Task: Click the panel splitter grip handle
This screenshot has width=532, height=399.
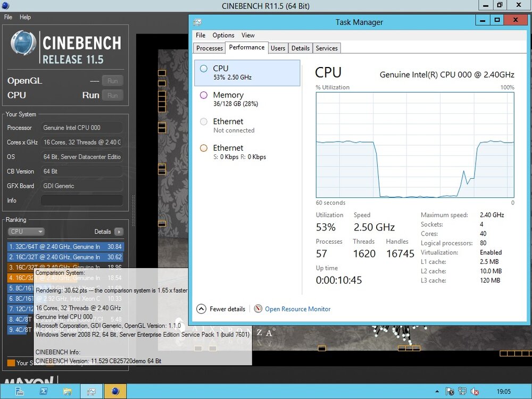Action: tap(133, 210)
